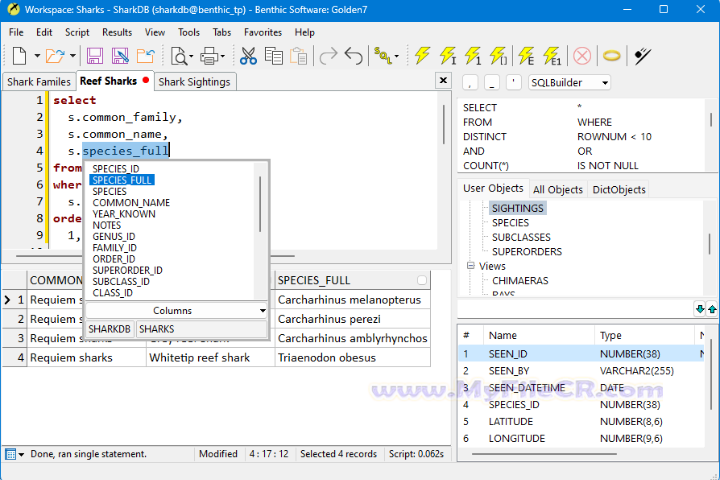
Task: Collapse the Views tree node
Action: tap(471, 267)
